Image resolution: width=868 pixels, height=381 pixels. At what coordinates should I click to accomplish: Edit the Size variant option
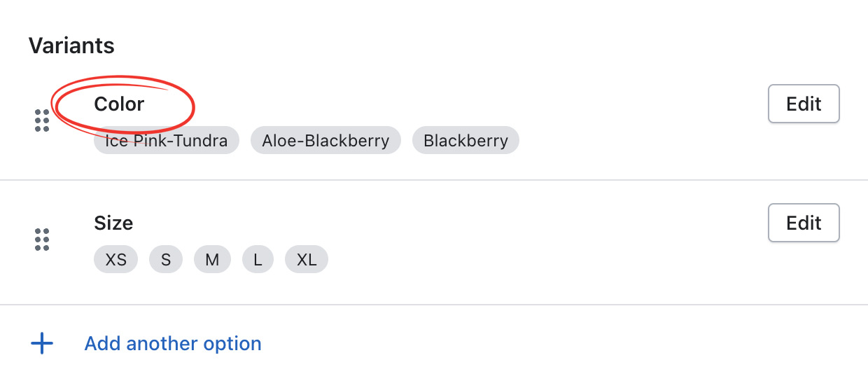804,223
